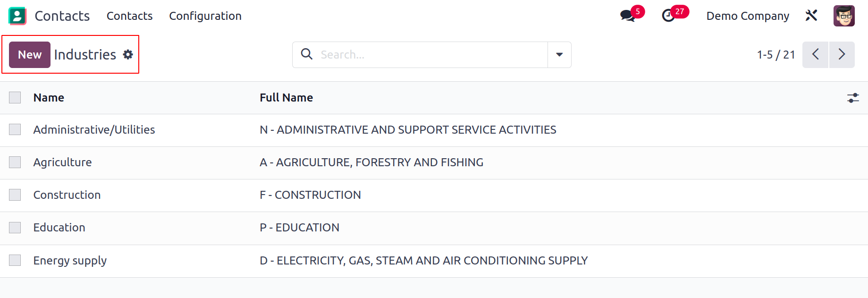Open the user avatar menu

(x=844, y=16)
